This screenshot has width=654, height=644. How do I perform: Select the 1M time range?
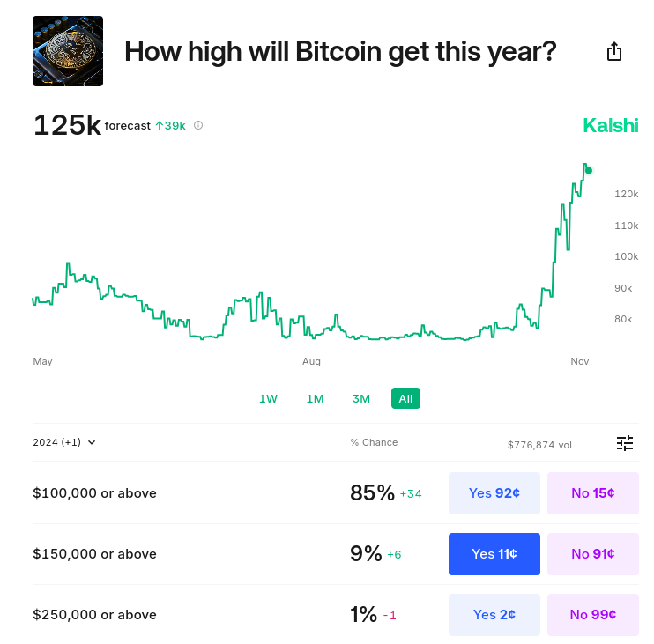pos(315,398)
